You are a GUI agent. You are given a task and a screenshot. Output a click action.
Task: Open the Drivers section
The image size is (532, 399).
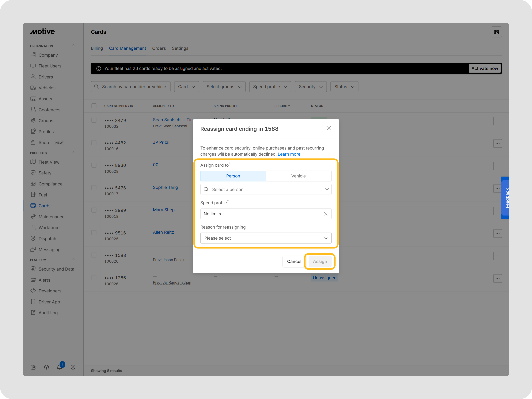46,77
